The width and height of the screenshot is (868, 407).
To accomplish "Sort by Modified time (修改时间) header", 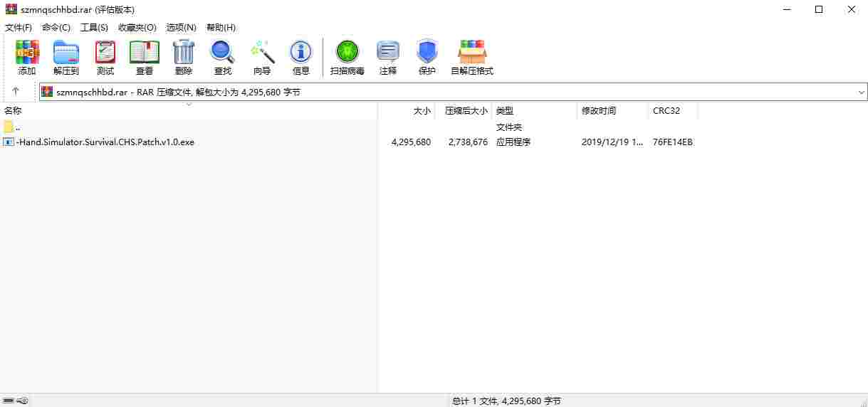I will (612, 110).
